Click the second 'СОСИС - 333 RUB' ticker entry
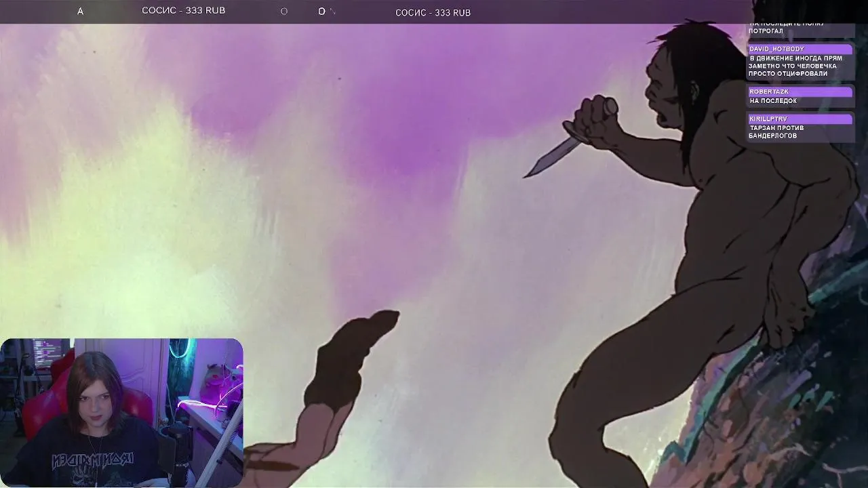868x488 pixels. click(x=433, y=13)
